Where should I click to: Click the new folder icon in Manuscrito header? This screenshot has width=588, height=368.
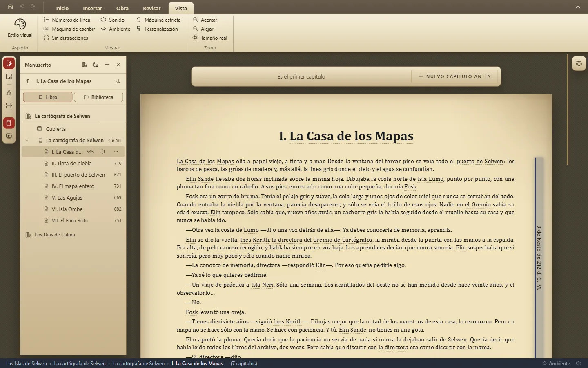pyautogui.click(x=96, y=65)
